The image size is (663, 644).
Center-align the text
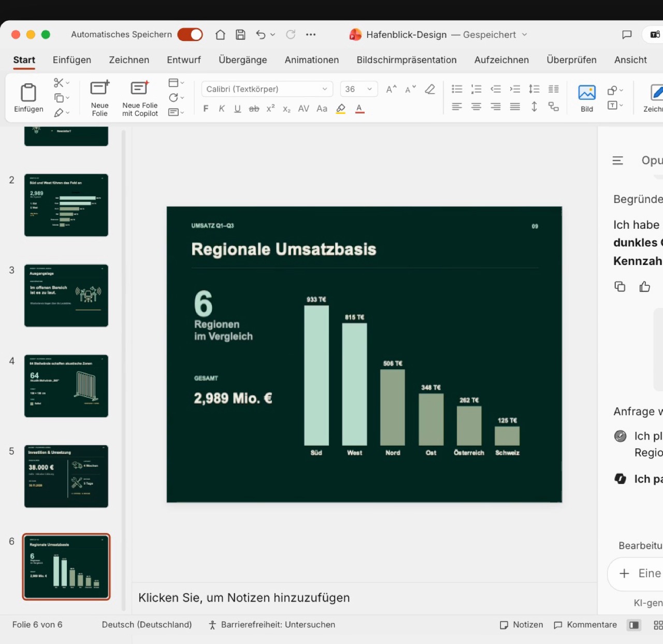coord(476,107)
